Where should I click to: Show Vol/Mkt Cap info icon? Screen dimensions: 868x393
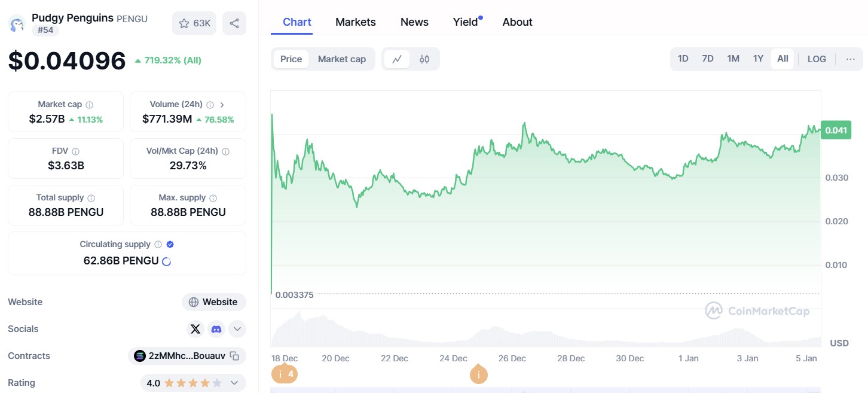pyautogui.click(x=225, y=151)
